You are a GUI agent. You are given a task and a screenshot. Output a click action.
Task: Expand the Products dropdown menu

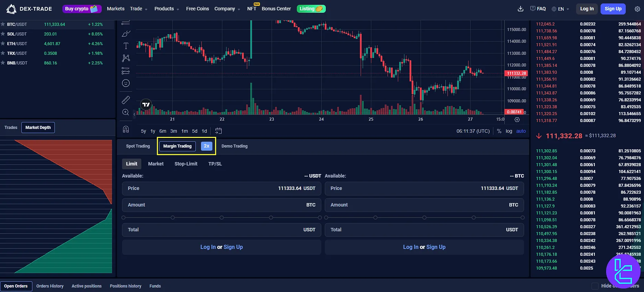click(167, 9)
